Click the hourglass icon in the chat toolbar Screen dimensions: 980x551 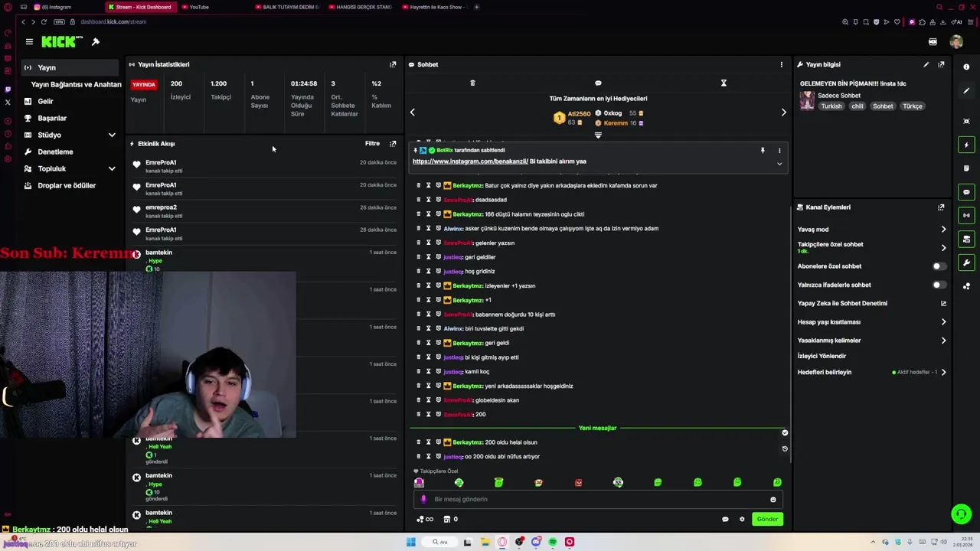(x=724, y=83)
